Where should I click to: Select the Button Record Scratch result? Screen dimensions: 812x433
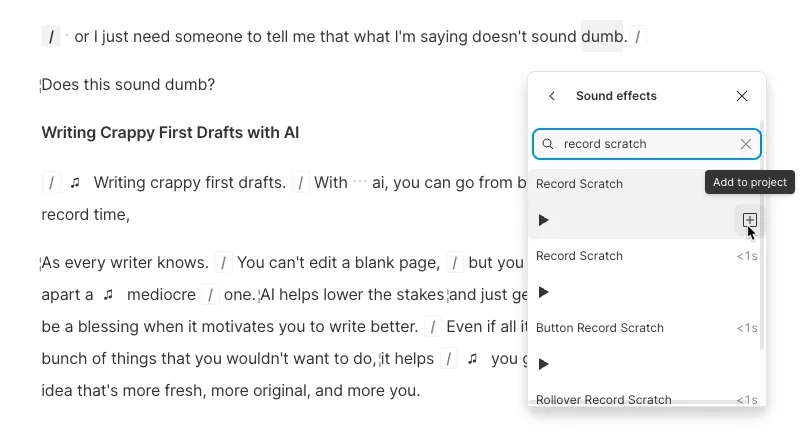point(600,328)
